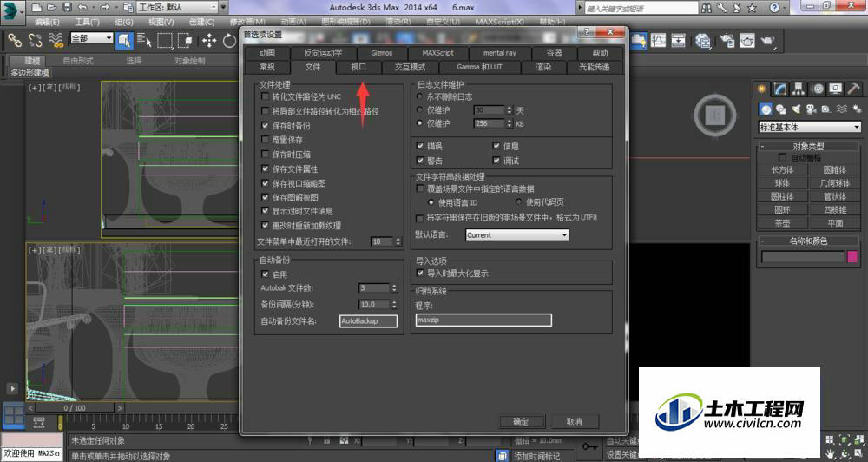The height and width of the screenshot is (462, 868).
Task: Click the 取消 button in preferences dialog
Action: [575, 421]
